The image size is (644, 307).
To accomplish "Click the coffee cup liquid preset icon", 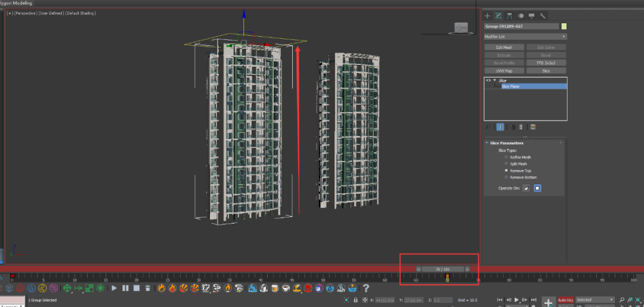I will point(286,288).
